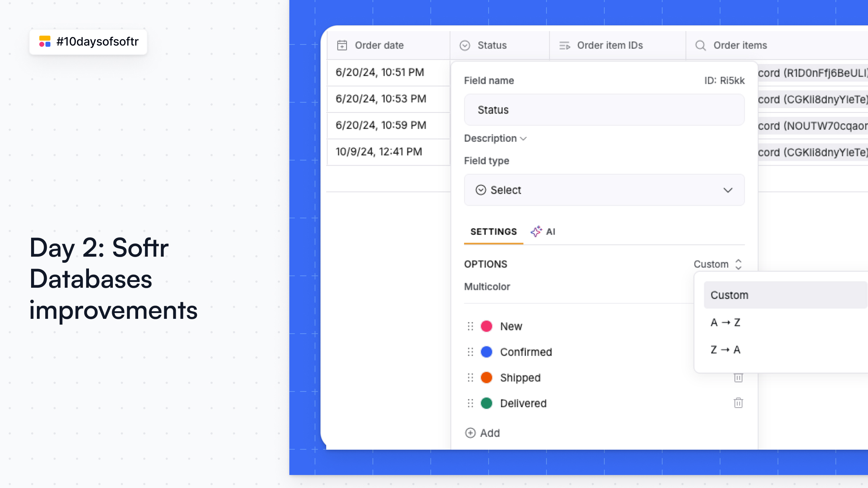Open the Custom sort order dropdown
Image resolution: width=868 pixels, height=488 pixels.
(718, 264)
